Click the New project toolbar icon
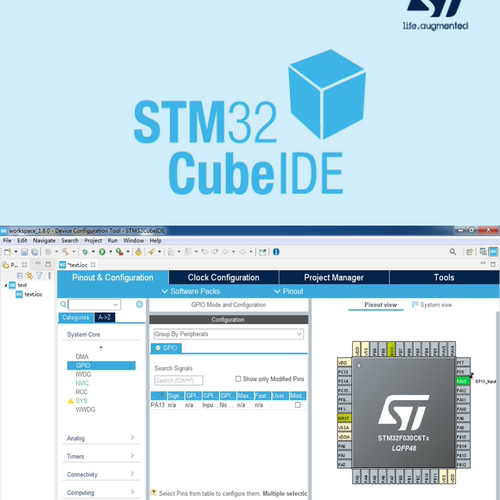500x500 pixels. coord(7,252)
